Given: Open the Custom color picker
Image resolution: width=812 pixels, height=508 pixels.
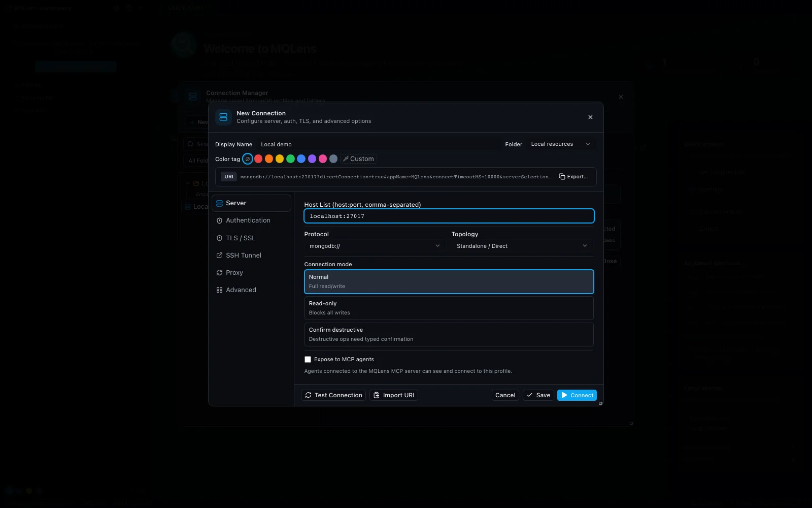Looking at the screenshot, I should [358, 159].
